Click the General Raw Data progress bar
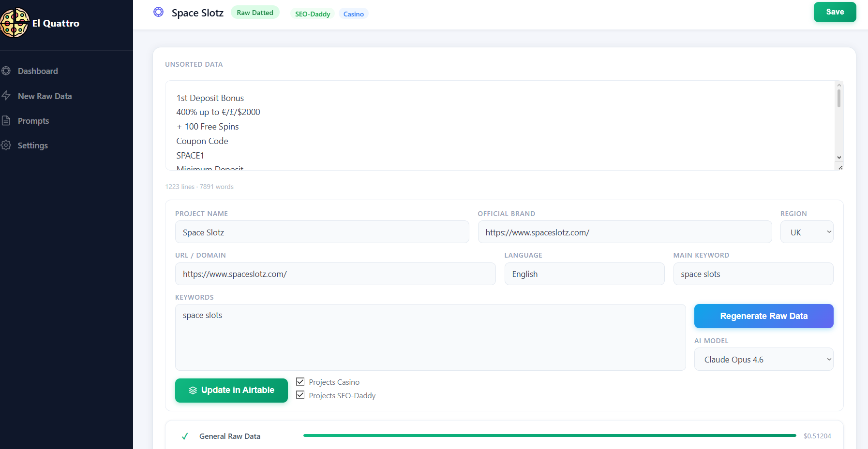This screenshot has width=868, height=449. [550, 435]
